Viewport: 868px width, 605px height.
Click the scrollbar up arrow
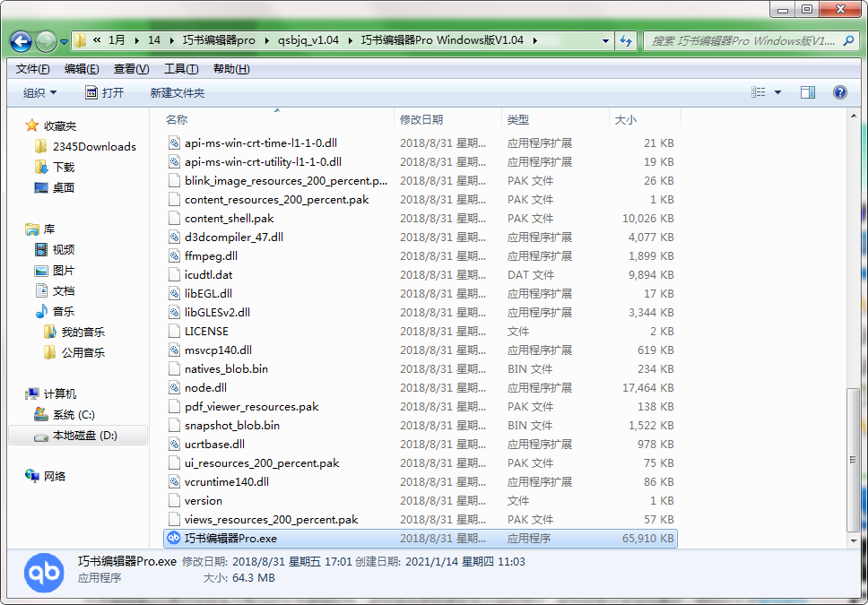853,116
